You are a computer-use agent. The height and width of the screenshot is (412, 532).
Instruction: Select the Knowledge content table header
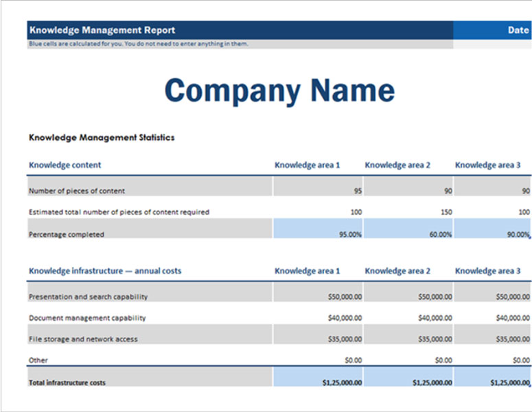click(x=65, y=165)
